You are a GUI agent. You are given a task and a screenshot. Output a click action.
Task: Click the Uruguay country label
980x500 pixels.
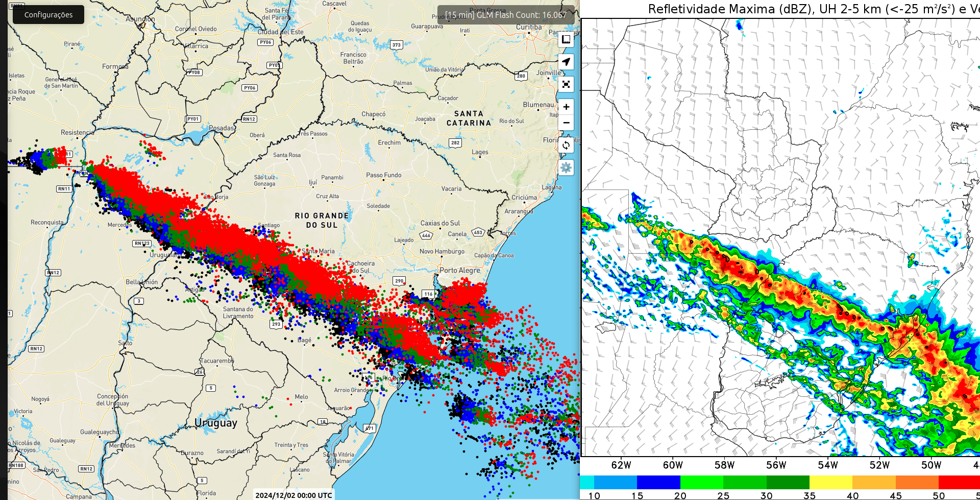coord(216,423)
